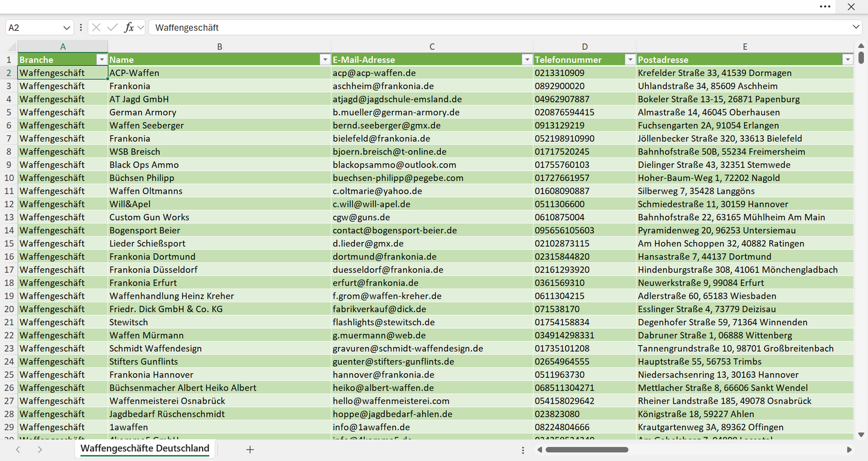Click the email 'hello@waffenmeisterei.com'

[391, 401]
